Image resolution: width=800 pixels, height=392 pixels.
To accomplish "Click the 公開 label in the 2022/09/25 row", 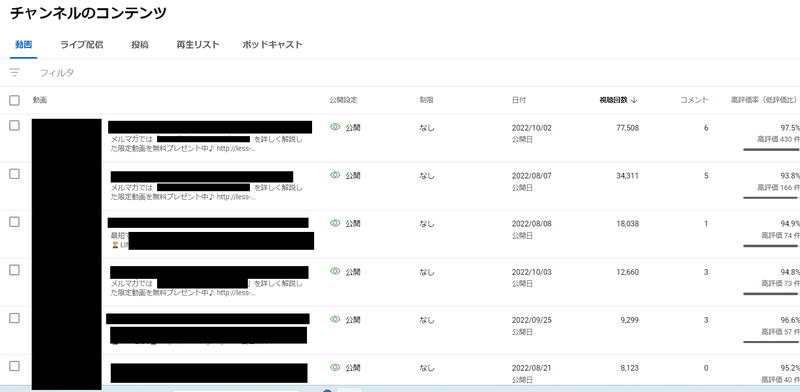I will pyautogui.click(x=353, y=320).
